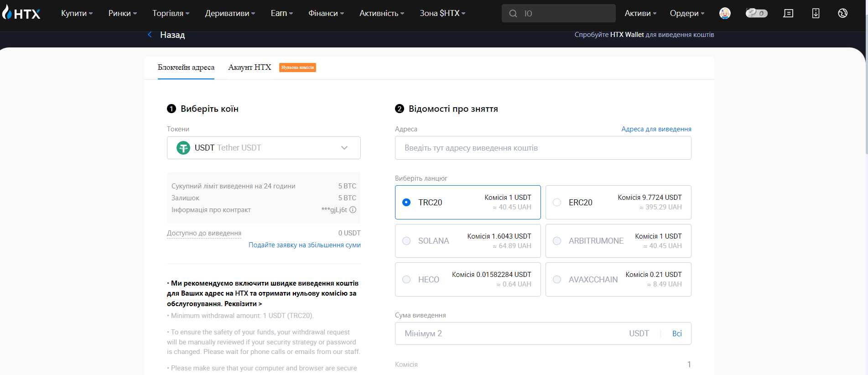Image resolution: width=868 pixels, height=375 pixels.
Task: Expand the Зона $HTX menu
Action: click(x=442, y=13)
